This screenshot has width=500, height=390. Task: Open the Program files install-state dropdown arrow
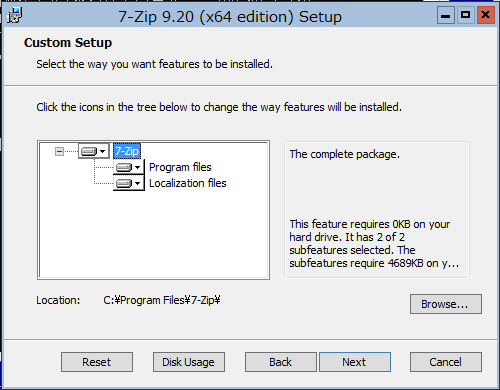point(138,167)
